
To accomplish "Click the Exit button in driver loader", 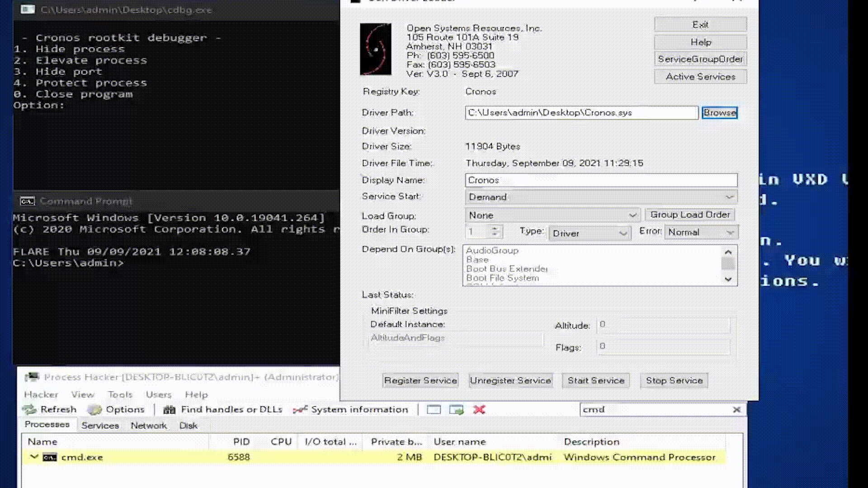I will [x=700, y=24].
